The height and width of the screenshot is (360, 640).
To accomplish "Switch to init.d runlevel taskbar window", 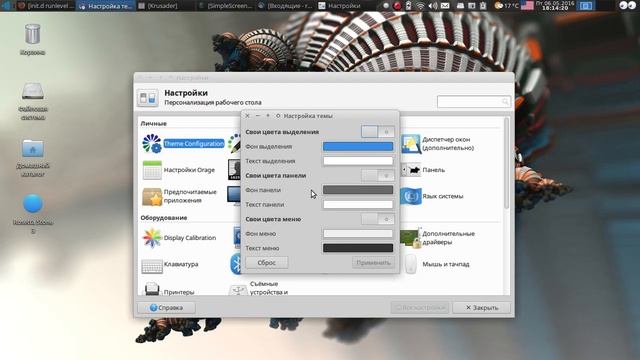I will click(x=45, y=6).
